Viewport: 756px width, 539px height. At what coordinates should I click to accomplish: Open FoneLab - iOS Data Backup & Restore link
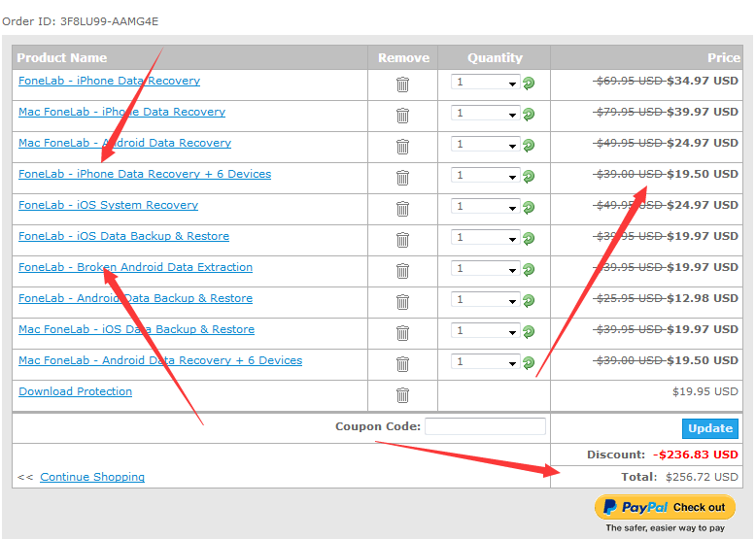pos(124,236)
